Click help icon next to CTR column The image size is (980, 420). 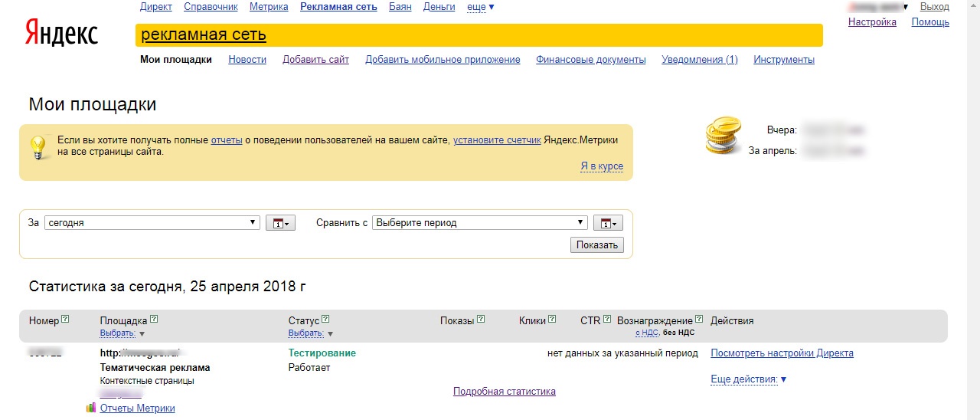click(607, 320)
